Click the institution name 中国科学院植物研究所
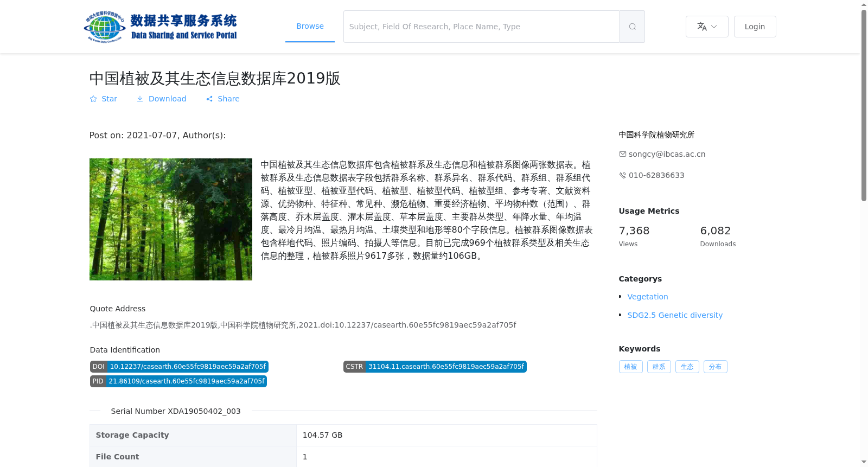Viewport: 868px width, 467px height. pyautogui.click(x=656, y=135)
